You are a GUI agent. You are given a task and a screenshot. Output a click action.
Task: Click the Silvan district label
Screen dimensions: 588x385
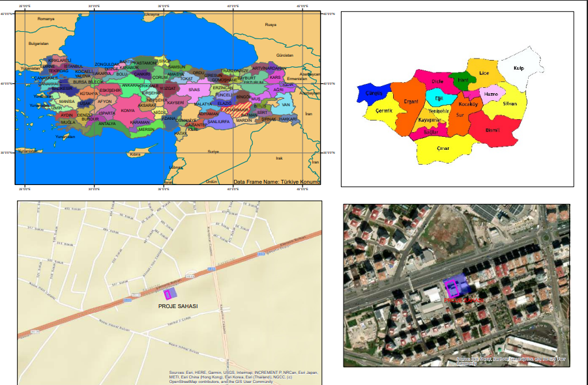click(510, 104)
